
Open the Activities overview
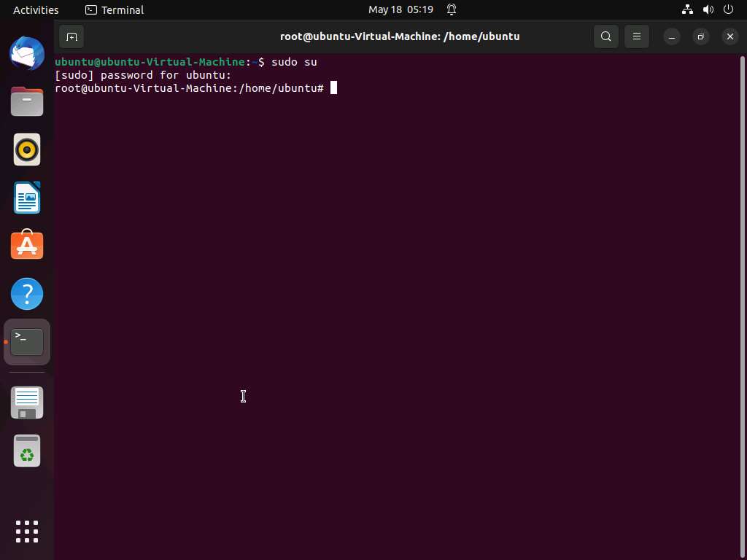36,9
